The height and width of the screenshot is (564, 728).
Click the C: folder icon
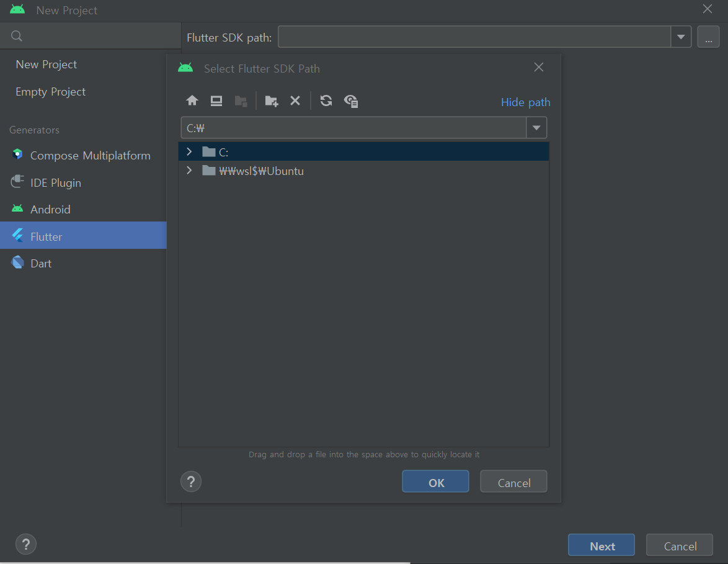point(209,151)
